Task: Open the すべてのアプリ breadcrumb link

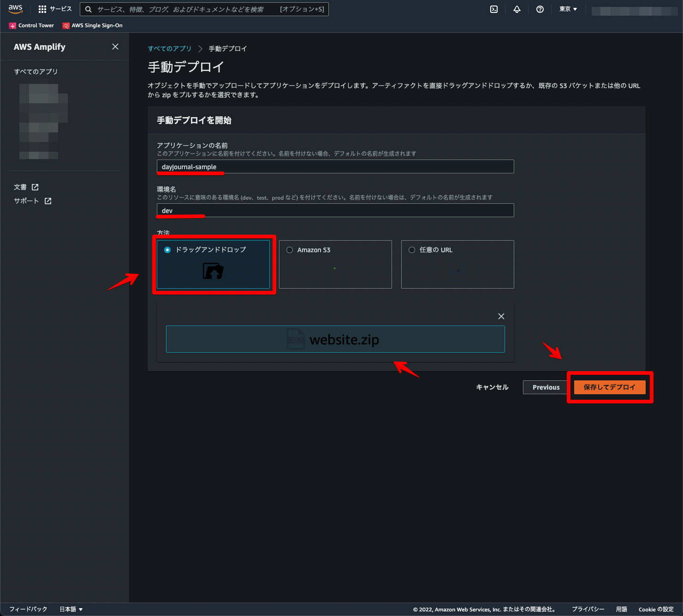Action: [x=169, y=48]
